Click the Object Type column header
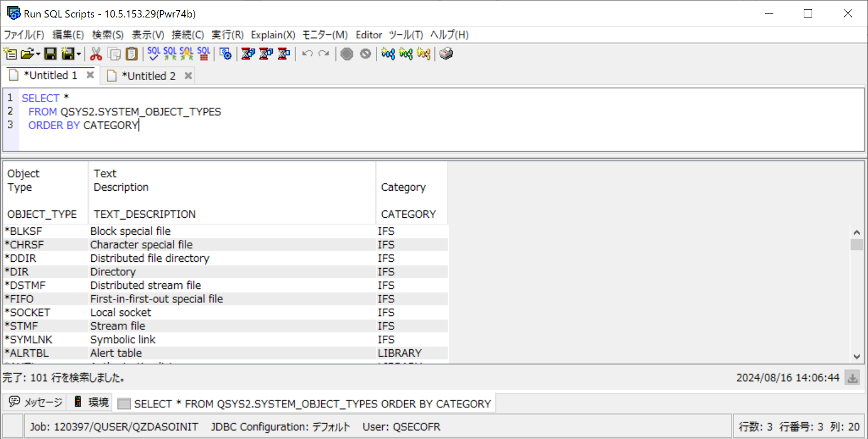 (46, 194)
